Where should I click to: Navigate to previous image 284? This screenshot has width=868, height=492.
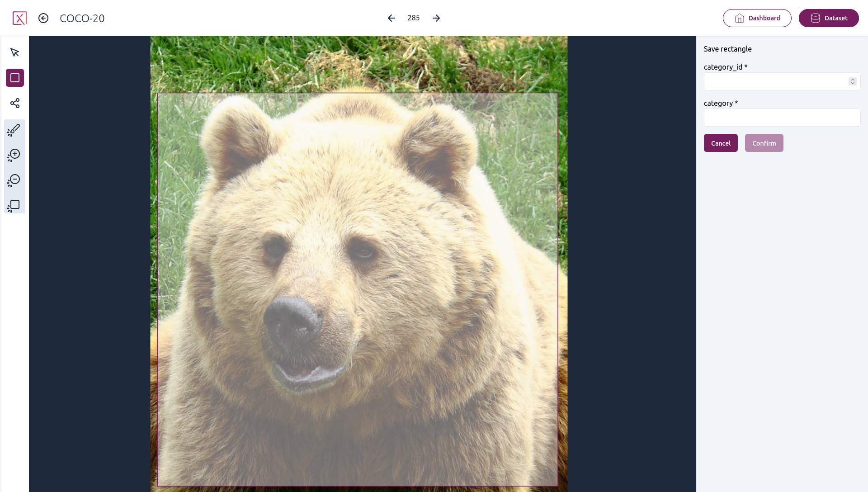click(391, 18)
